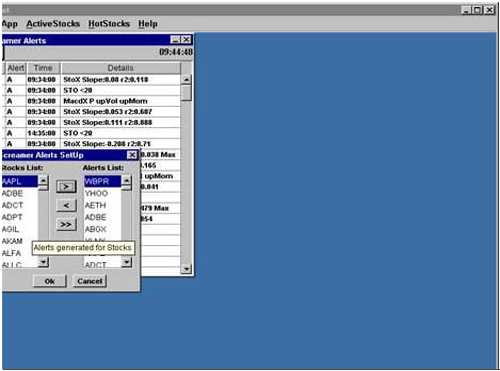The height and width of the screenshot is (371, 500).
Task: Select AGIL in Stocks List
Action: pos(20,229)
